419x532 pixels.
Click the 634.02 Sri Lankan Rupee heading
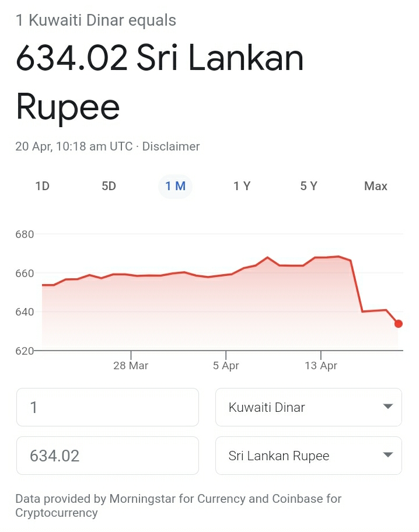(x=159, y=82)
